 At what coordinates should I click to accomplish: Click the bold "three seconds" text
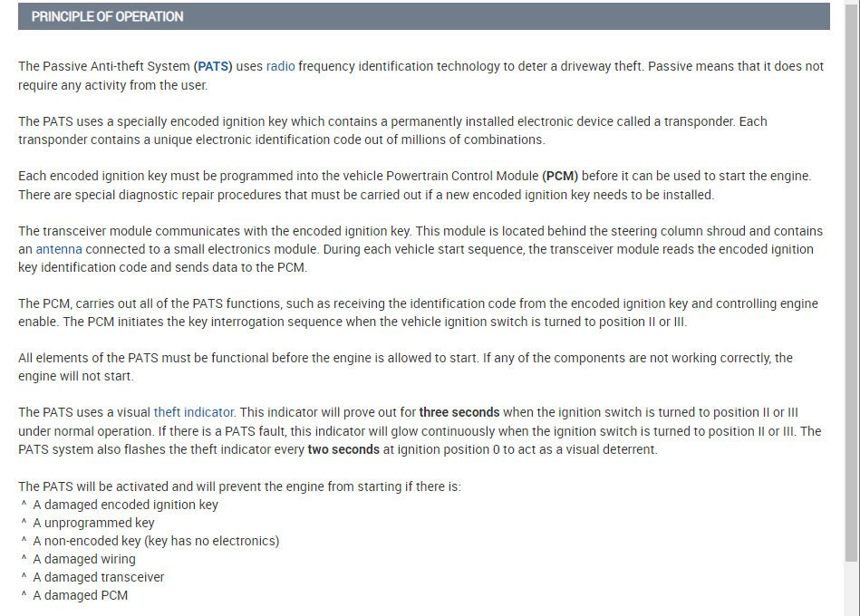[x=459, y=412]
